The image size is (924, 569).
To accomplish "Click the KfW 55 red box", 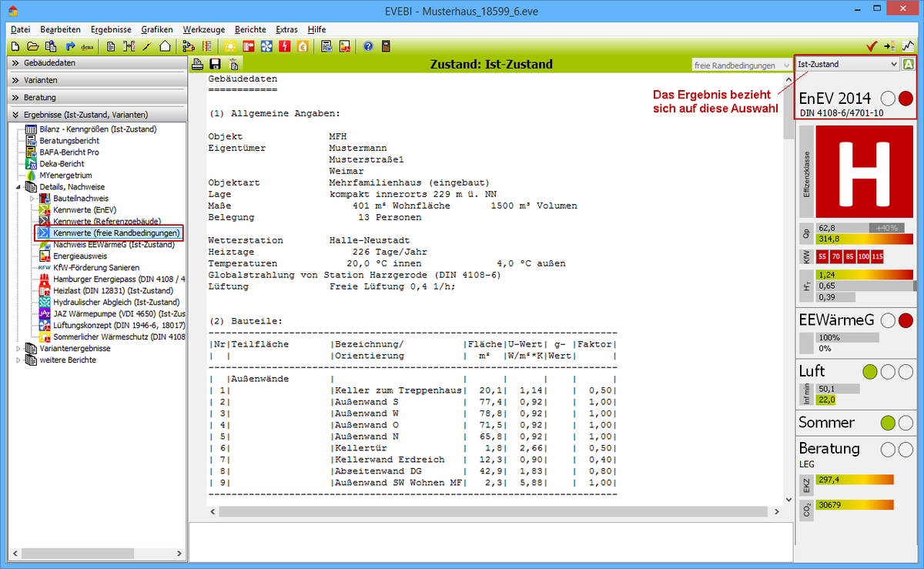I will pyautogui.click(x=822, y=256).
